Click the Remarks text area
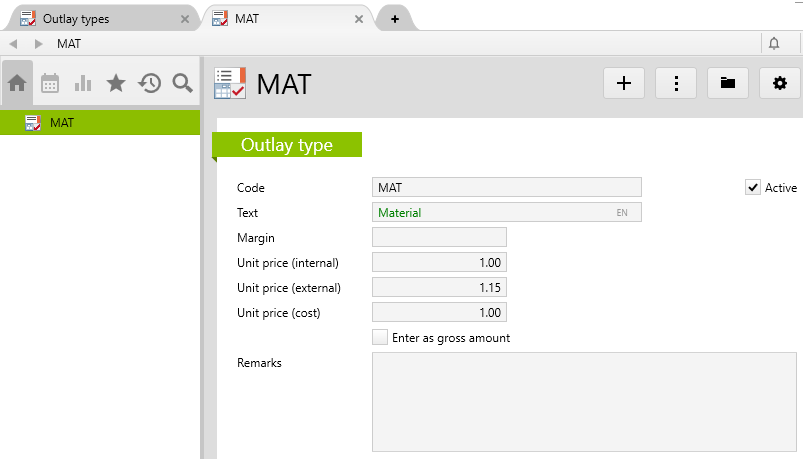803x459 pixels. click(584, 402)
